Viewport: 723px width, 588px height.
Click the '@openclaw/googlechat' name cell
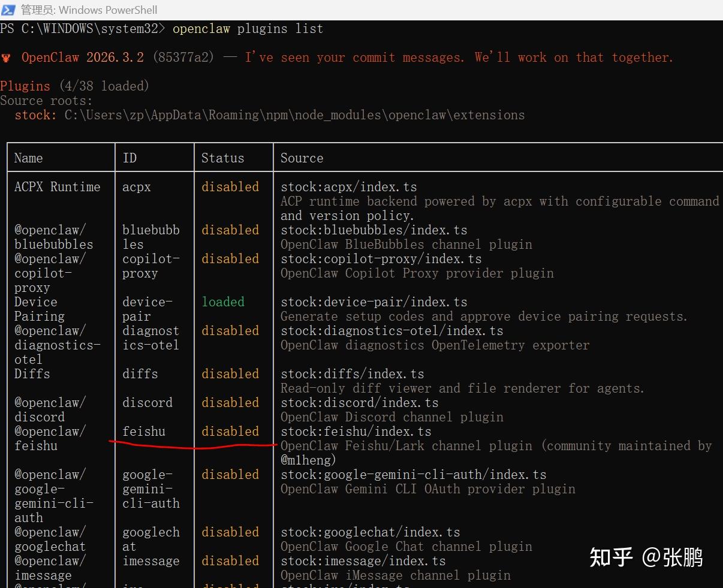tap(50, 539)
